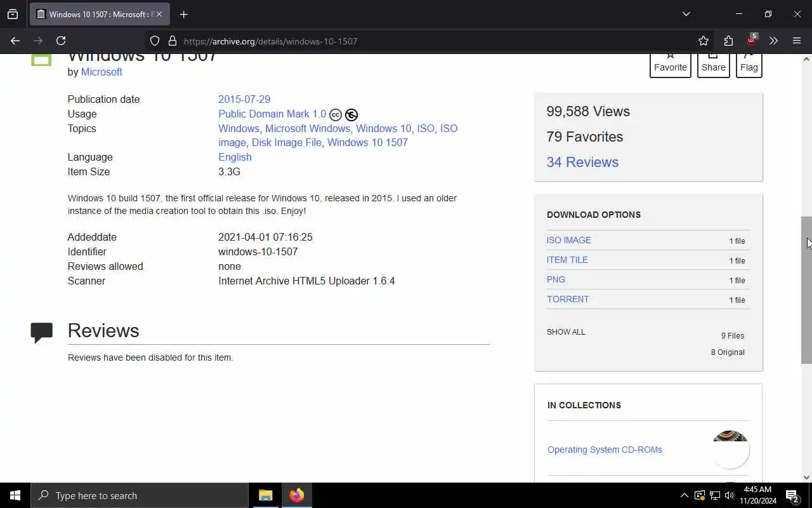Screen dimensions: 812x508
Task: Click the network tray icon
Action: pyautogui.click(x=714, y=495)
